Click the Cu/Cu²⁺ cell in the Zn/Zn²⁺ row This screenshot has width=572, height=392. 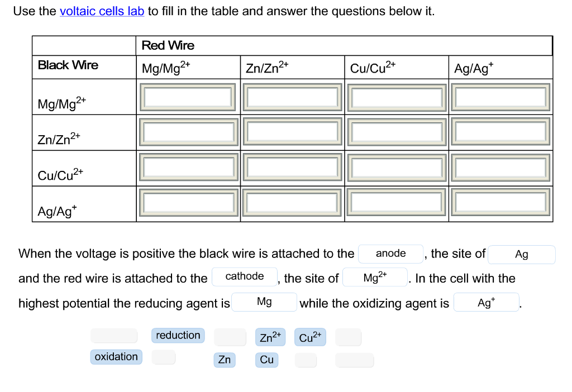pos(396,131)
